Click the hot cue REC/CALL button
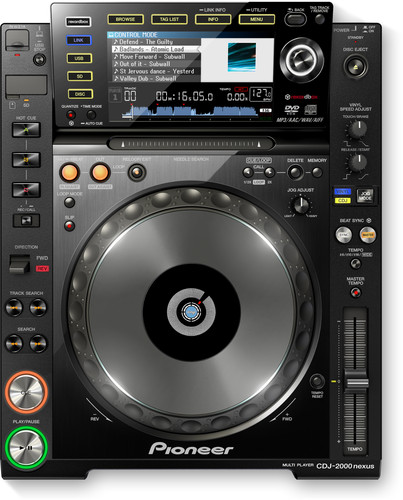 click(x=26, y=221)
